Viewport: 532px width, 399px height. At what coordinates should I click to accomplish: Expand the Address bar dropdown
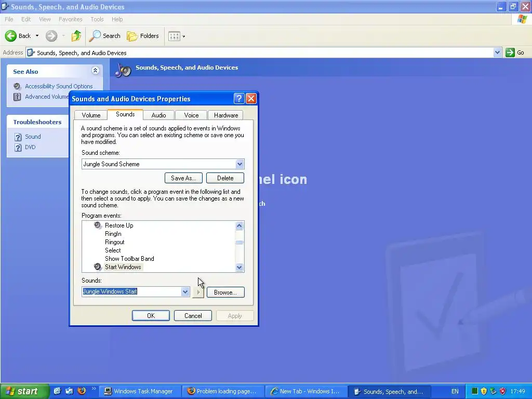click(497, 52)
